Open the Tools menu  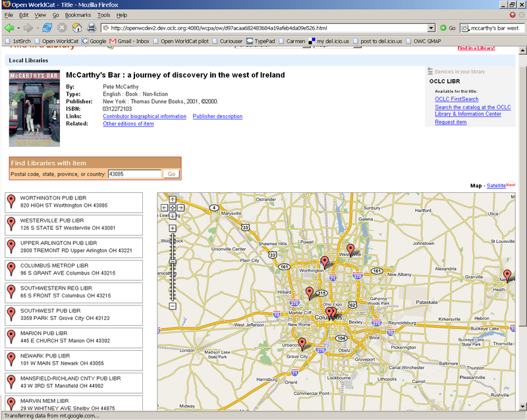click(103, 15)
